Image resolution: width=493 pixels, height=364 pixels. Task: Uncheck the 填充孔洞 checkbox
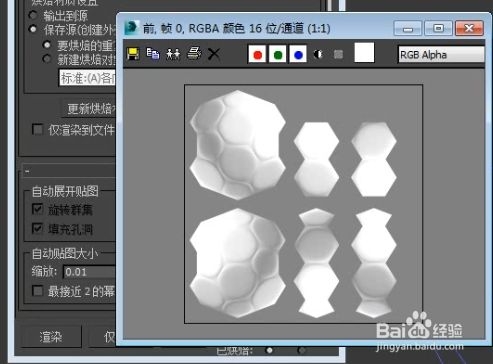coord(38,229)
